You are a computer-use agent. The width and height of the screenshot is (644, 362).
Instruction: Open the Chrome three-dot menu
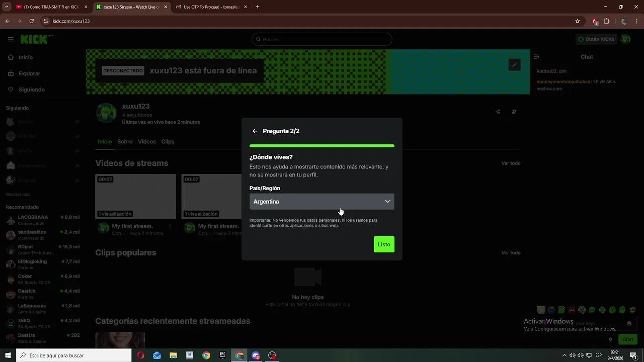(637, 21)
